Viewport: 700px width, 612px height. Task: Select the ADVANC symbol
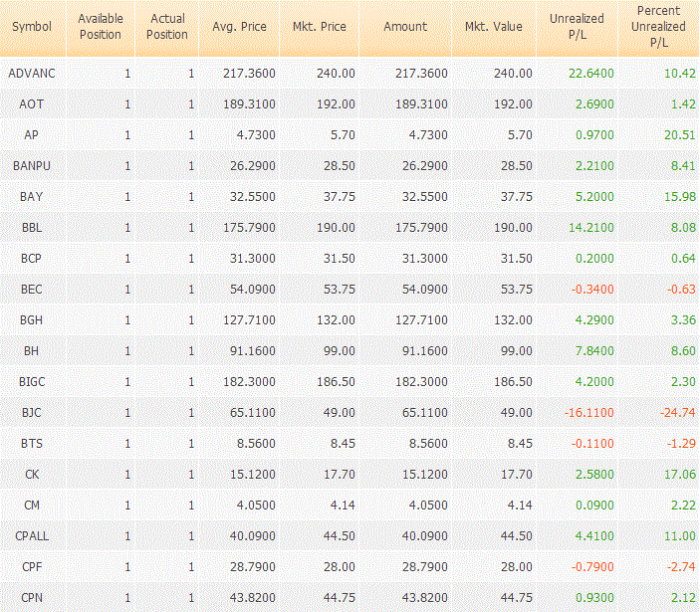pos(32,74)
